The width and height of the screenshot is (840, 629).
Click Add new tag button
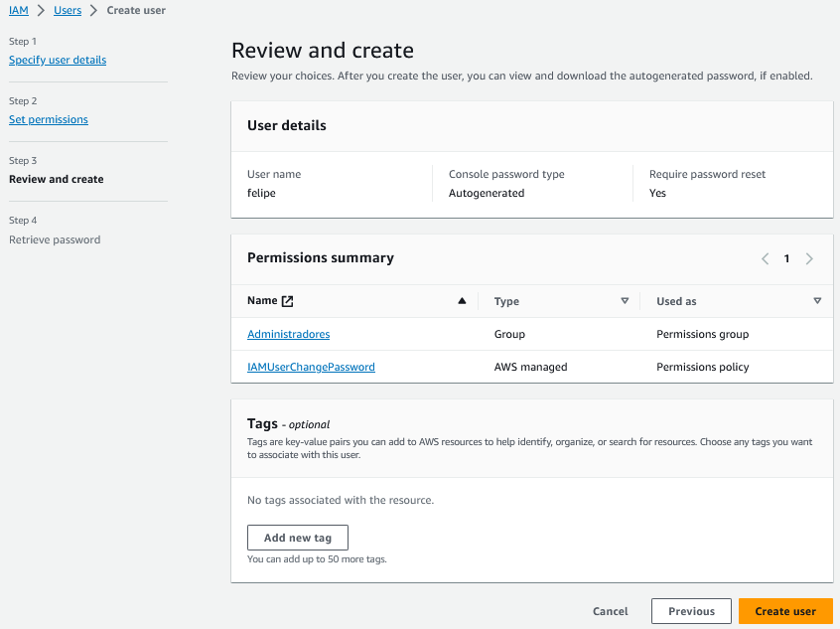click(297, 538)
